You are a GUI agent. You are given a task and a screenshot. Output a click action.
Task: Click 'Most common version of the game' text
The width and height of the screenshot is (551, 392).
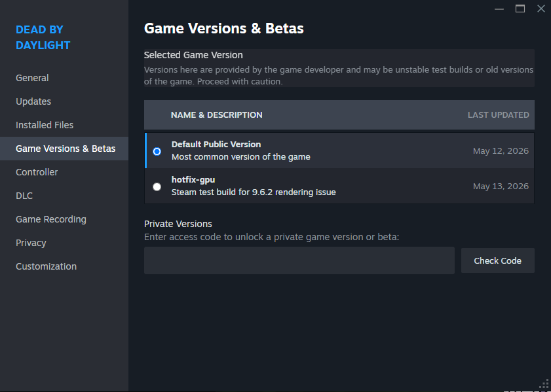tap(240, 156)
